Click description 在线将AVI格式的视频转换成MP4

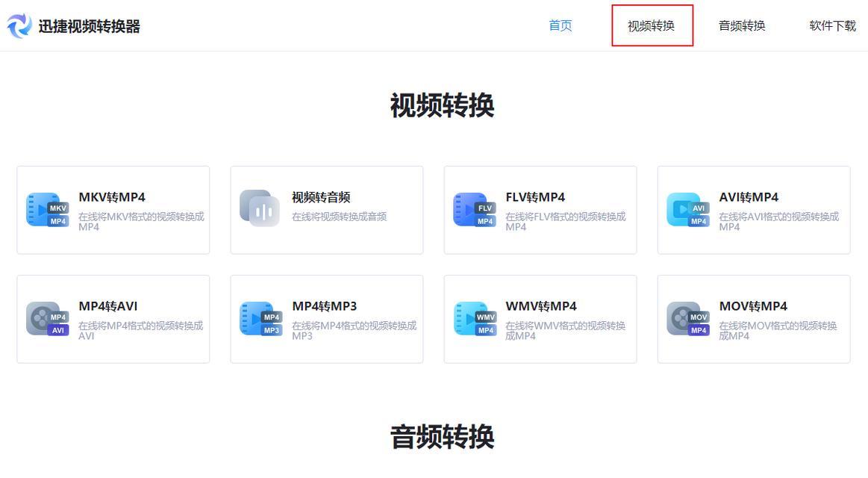[779, 222]
